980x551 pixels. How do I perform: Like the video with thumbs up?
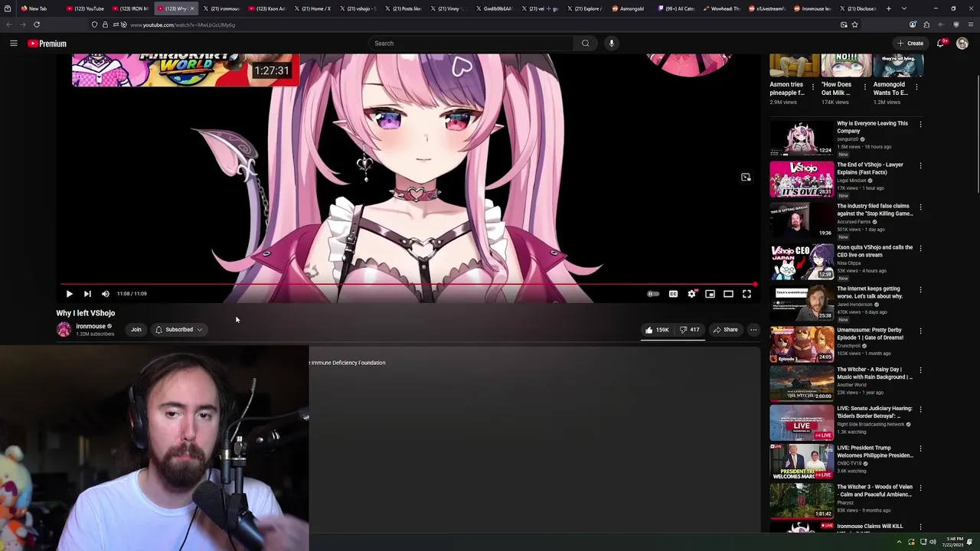tap(657, 330)
